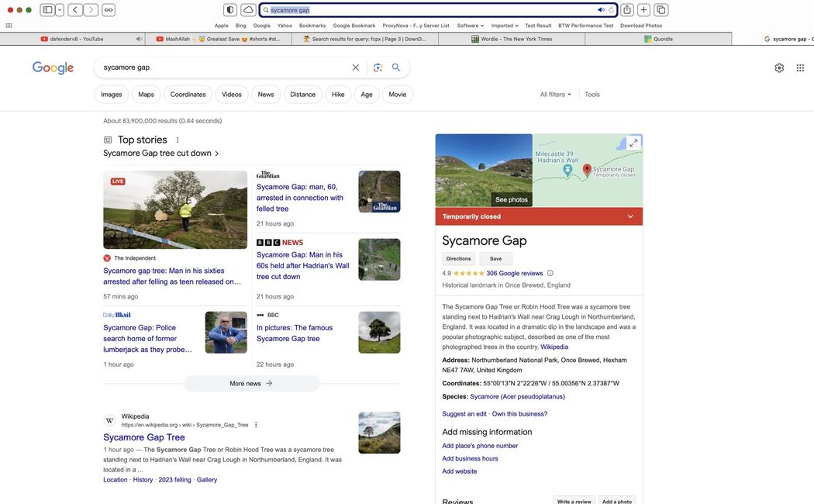The image size is (814, 504).
Task: Switch to the Quordle tab
Action: (x=658, y=39)
